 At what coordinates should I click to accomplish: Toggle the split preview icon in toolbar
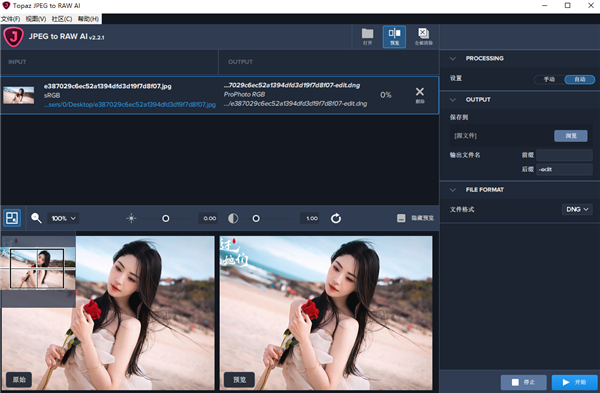394,37
